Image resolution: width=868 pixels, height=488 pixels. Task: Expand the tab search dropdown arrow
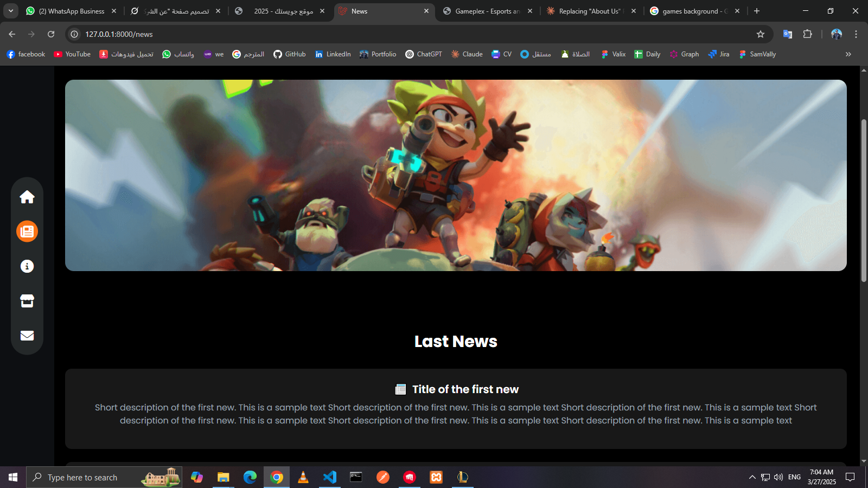coord(10,11)
